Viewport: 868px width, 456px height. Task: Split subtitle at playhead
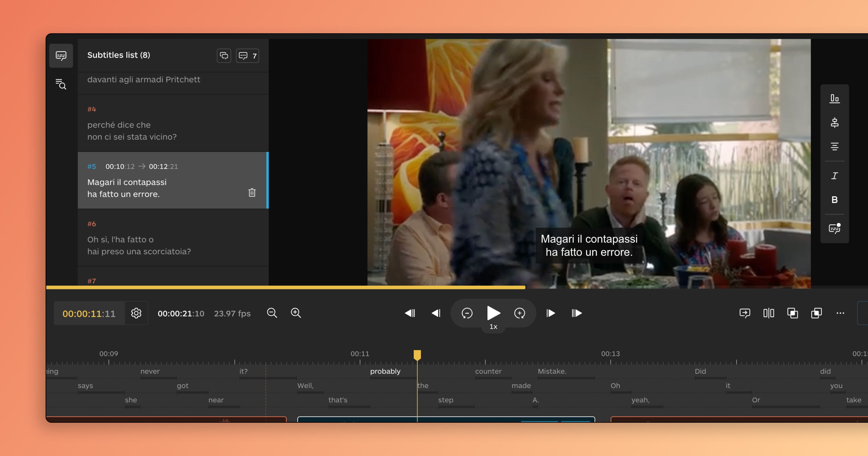(x=769, y=313)
